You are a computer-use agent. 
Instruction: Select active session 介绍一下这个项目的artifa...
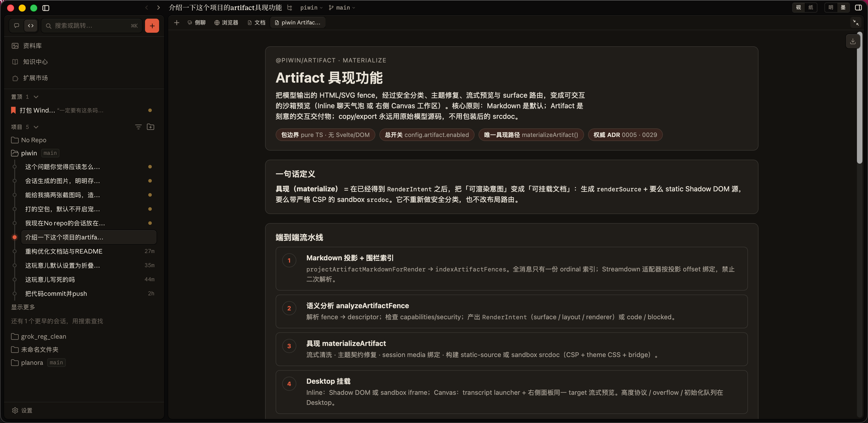click(x=88, y=237)
